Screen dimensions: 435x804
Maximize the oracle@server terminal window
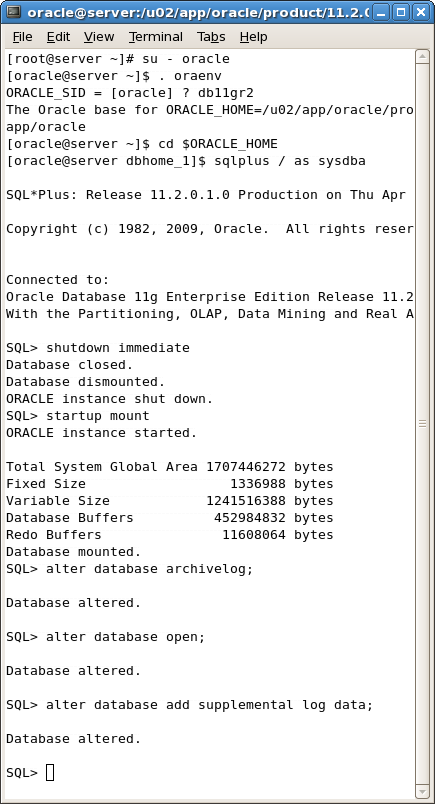coord(401,12)
